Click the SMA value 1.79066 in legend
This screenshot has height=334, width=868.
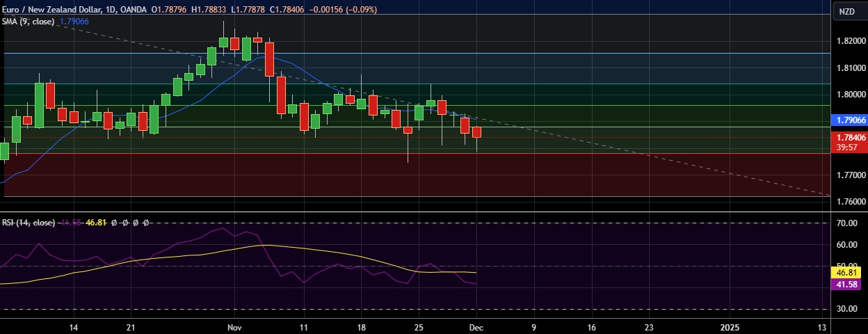[x=74, y=22]
